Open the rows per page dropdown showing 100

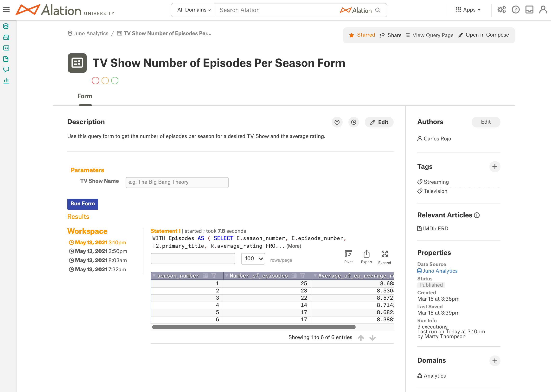tap(253, 259)
